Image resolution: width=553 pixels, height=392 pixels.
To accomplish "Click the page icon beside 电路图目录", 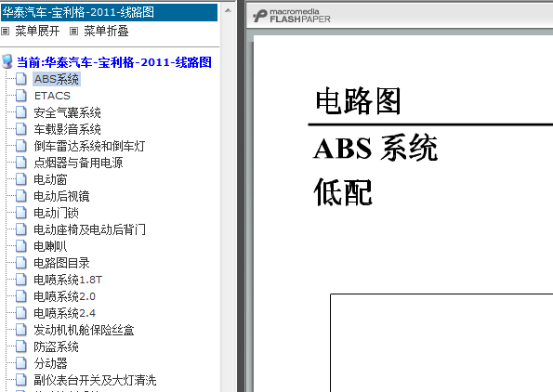I will point(21,263).
